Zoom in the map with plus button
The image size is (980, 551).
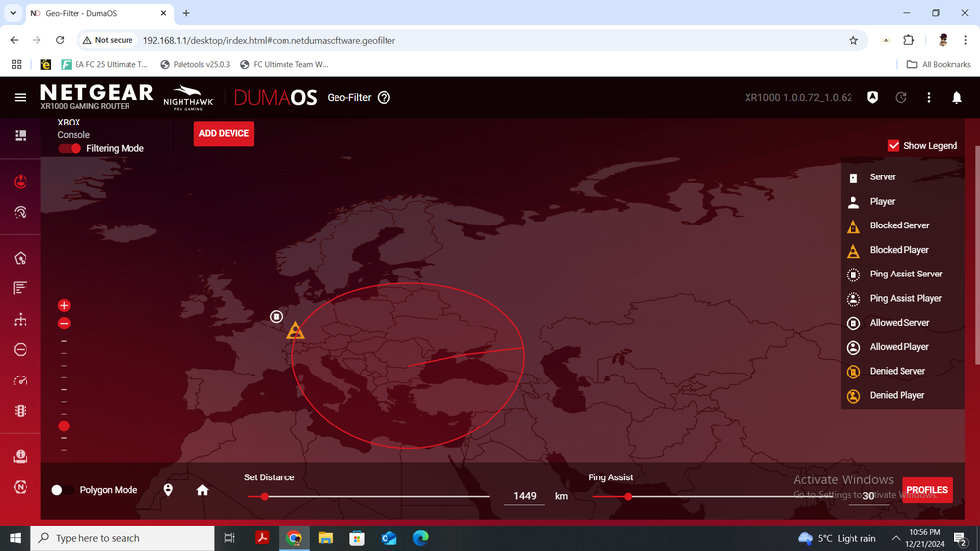64,306
